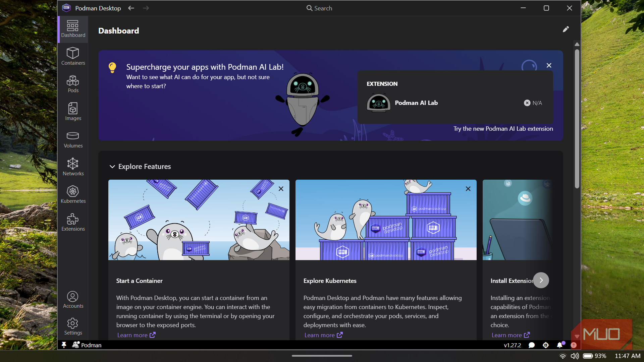Open feedback chat bubble icon
The image size is (644, 362).
pos(532,345)
